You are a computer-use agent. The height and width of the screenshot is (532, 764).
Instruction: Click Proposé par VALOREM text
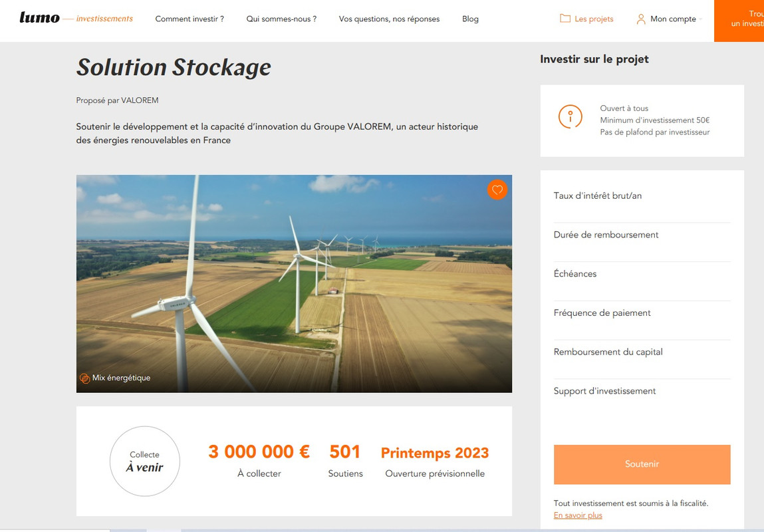tap(117, 100)
